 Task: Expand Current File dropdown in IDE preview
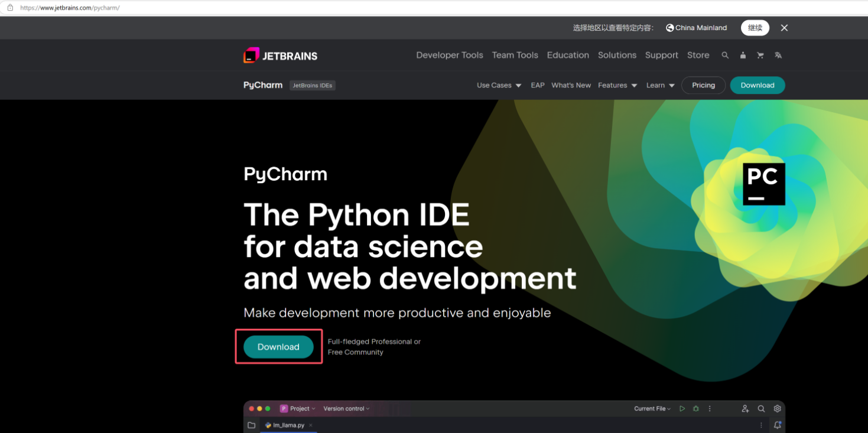pos(652,409)
